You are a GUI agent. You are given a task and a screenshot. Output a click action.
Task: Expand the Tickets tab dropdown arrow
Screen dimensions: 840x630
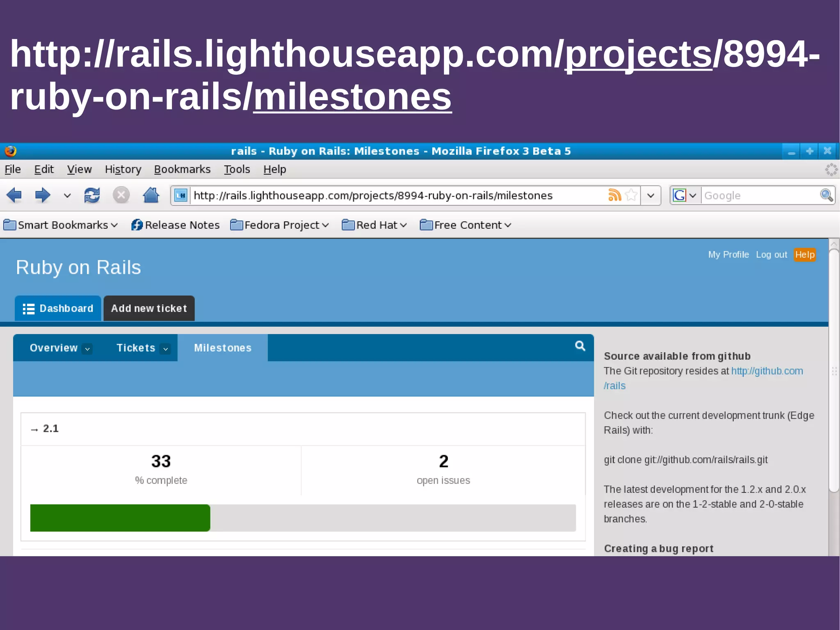(x=166, y=349)
